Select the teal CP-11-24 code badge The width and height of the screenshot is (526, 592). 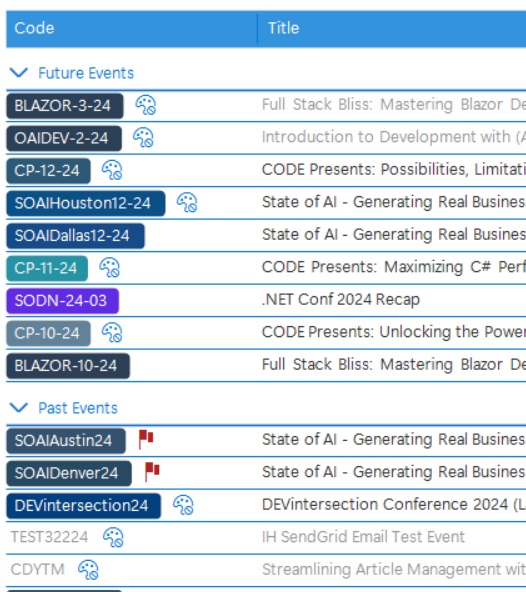click(x=47, y=268)
